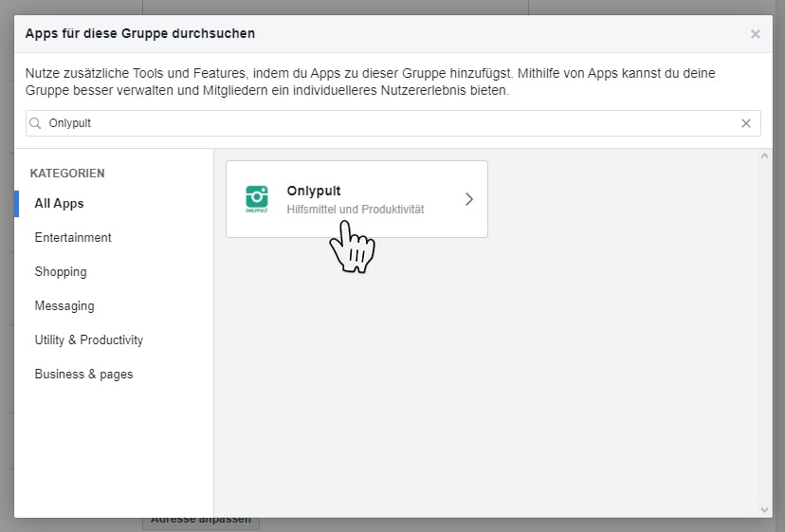Focus the search field containing Onlypult
This screenshot has width=785, height=532.
[379, 123]
